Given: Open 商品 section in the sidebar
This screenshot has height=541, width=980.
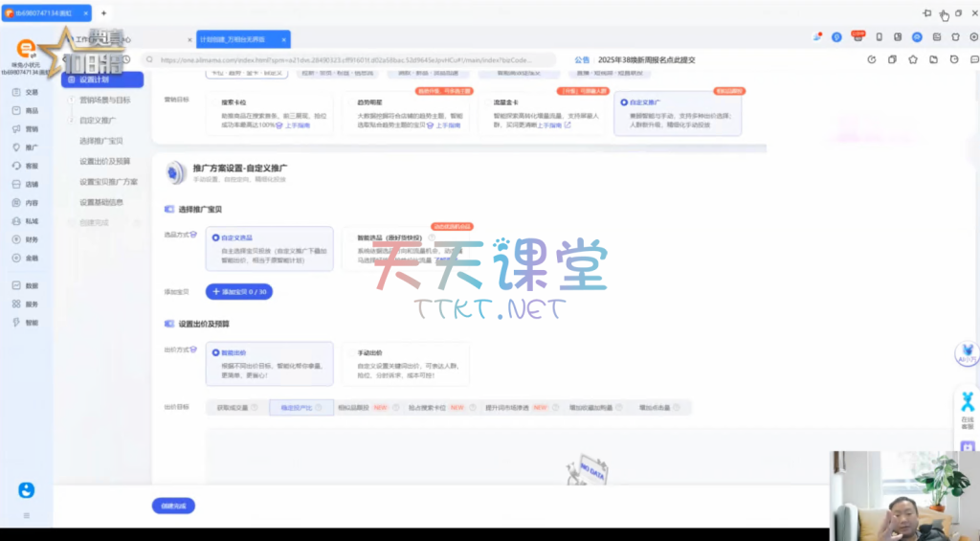Looking at the screenshot, I should (26, 110).
